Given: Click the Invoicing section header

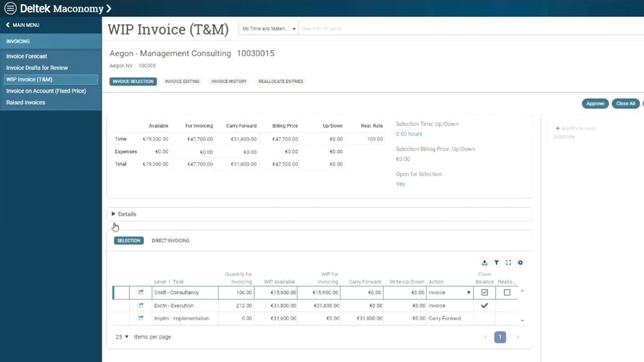Looking at the screenshot, I should (x=51, y=41).
